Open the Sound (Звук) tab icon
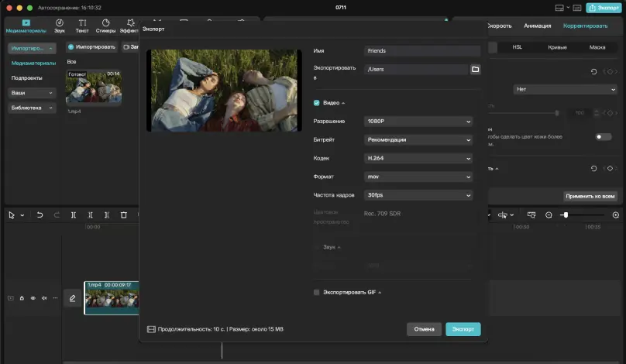626x364 pixels. point(60,22)
